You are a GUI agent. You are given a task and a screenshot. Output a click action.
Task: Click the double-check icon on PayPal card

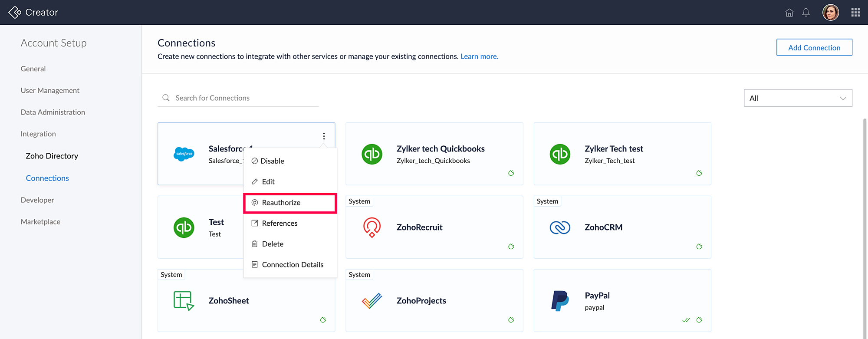click(x=686, y=320)
